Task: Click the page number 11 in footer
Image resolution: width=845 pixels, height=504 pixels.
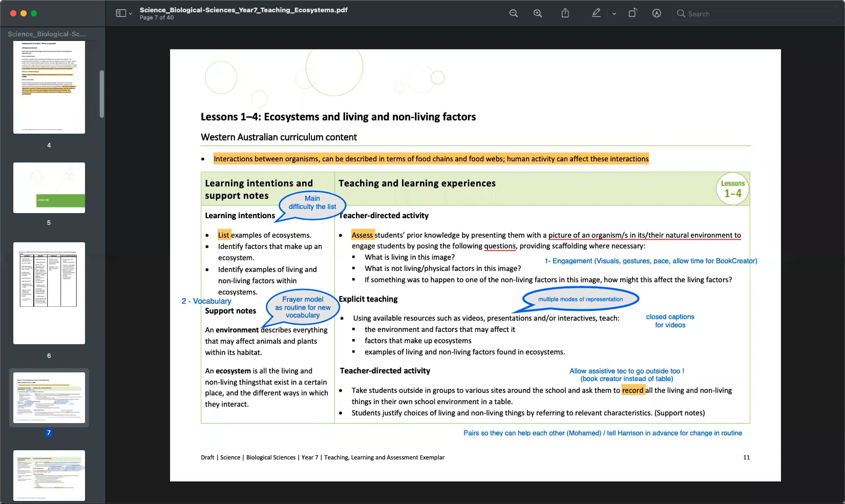Action: 746,457
